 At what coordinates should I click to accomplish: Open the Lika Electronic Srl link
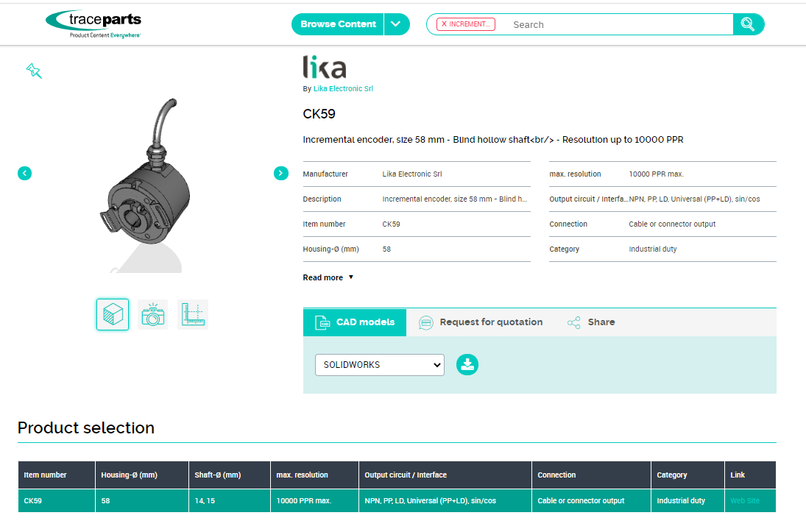[x=343, y=88]
